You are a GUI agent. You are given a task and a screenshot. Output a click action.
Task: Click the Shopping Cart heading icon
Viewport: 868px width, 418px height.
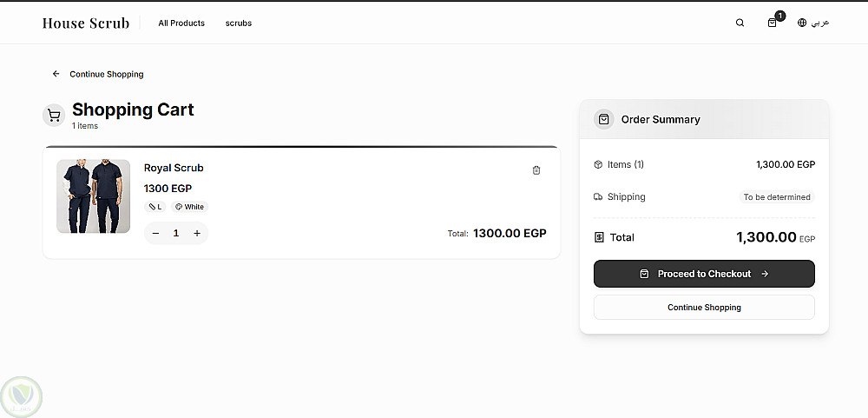click(54, 116)
